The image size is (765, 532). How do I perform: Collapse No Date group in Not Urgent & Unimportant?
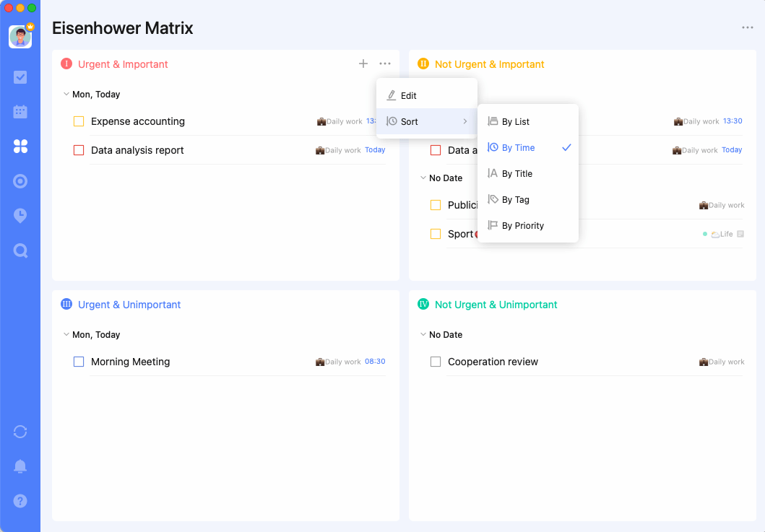[423, 335]
